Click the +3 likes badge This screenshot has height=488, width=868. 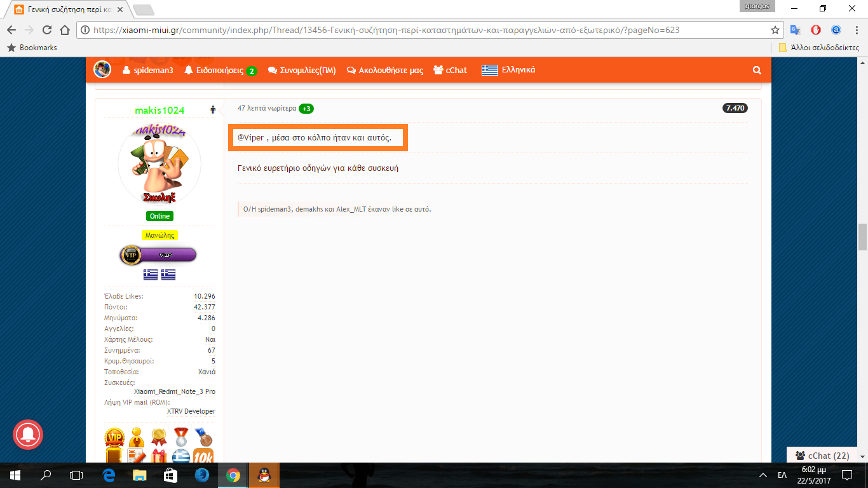coord(306,109)
